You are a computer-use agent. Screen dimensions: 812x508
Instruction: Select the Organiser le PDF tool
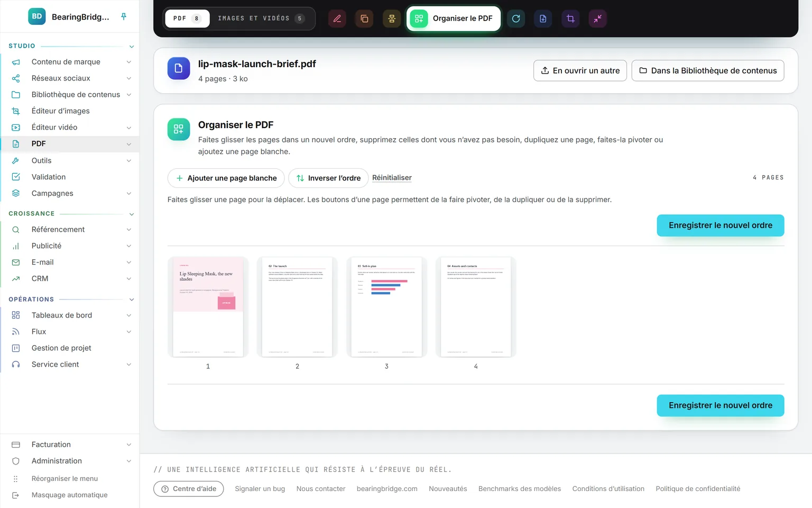tap(454, 19)
